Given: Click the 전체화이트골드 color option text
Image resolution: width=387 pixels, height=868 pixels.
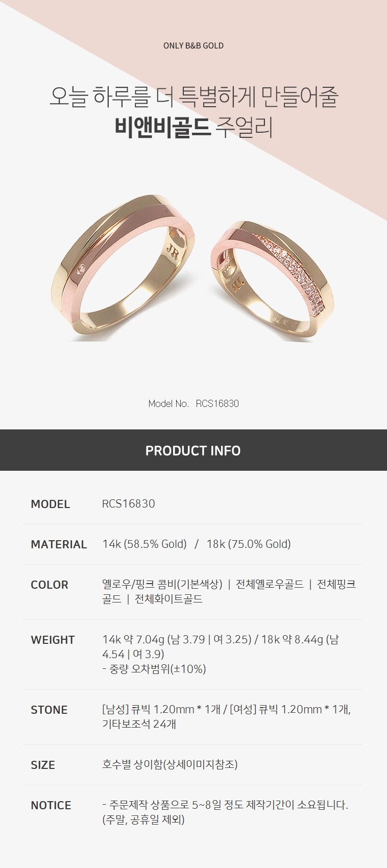Looking at the screenshot, I should pos(169,599).
